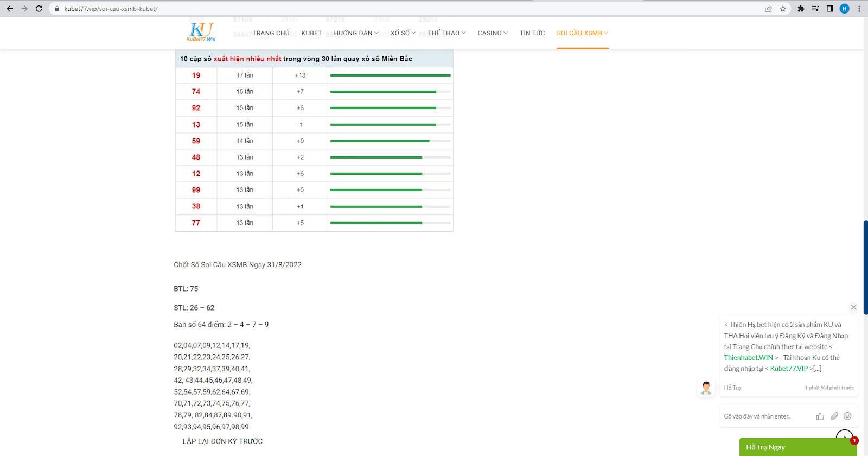Select number 13 in the first column
The image size is (868, 456).
click(196, 125)
